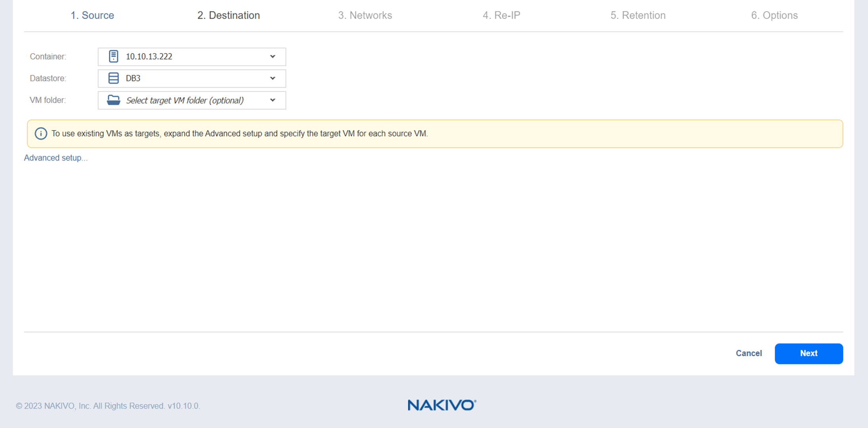
Task: Click the datastore stack icon beside DB3
Action: (113, 79)
